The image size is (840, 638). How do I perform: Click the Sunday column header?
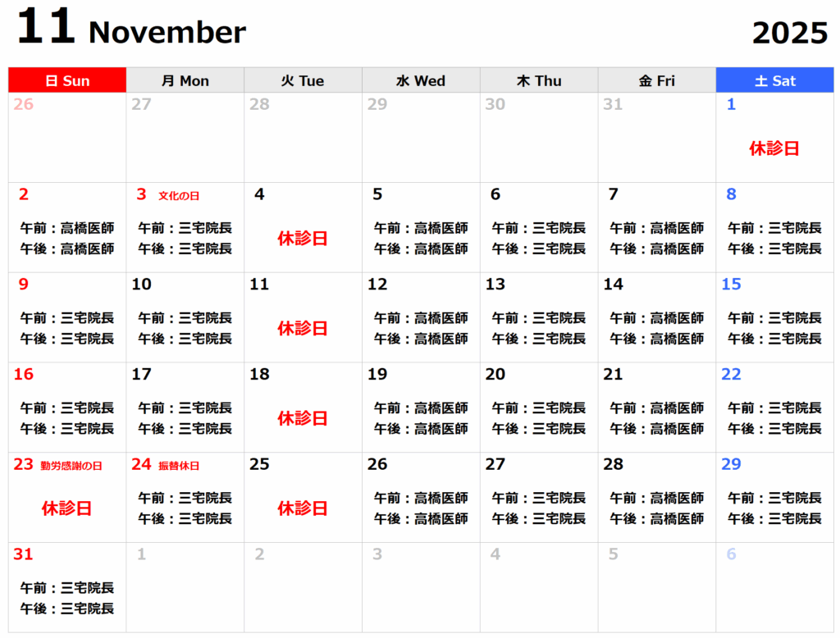pos(67,80)
